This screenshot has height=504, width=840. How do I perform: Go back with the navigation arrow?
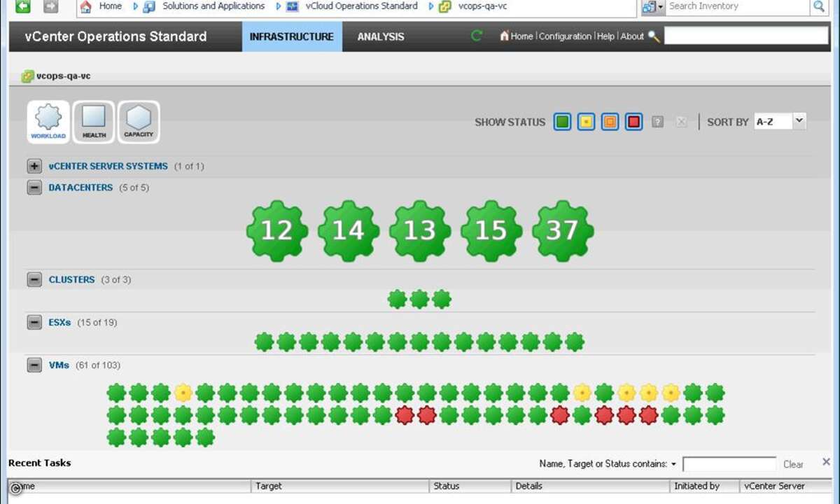[x=23, y=6]
